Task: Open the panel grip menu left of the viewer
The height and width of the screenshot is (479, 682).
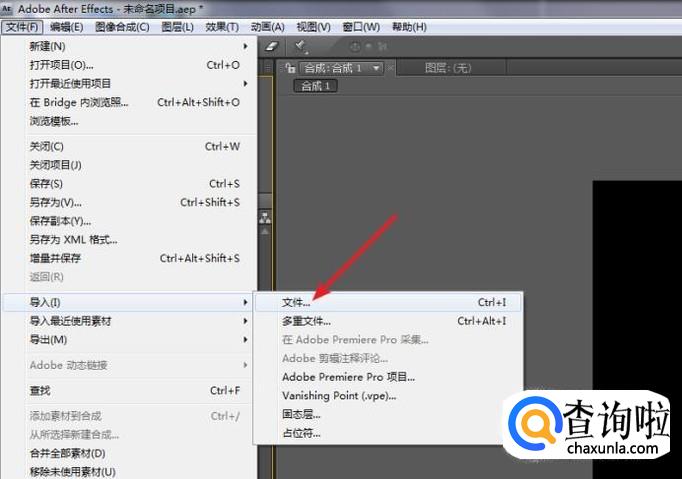Action: (268, 68)
